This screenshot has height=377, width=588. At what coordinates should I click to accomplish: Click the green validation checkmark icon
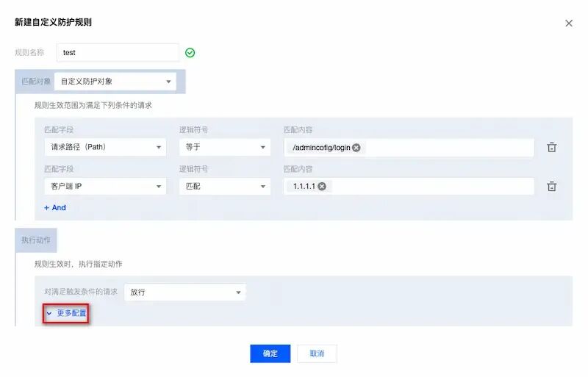[190, 53]
